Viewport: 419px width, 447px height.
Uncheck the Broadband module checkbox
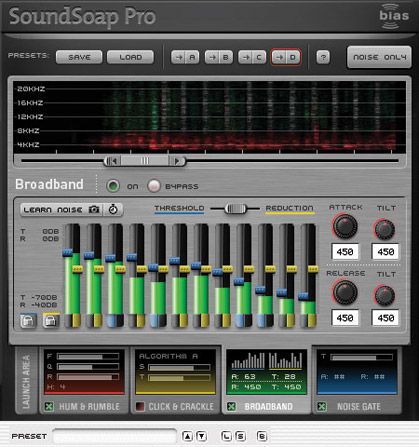[x=231, y=406]
